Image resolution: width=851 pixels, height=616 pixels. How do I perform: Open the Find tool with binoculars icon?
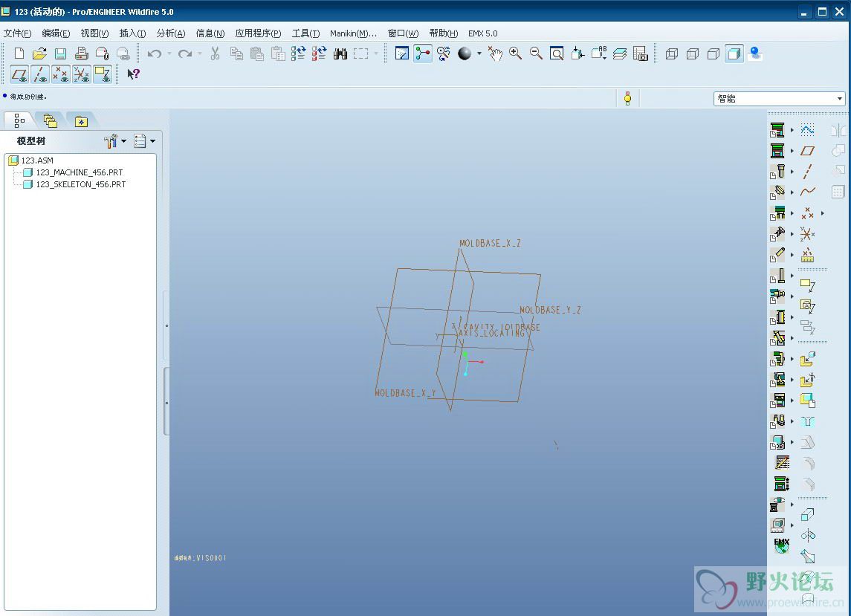340,54
